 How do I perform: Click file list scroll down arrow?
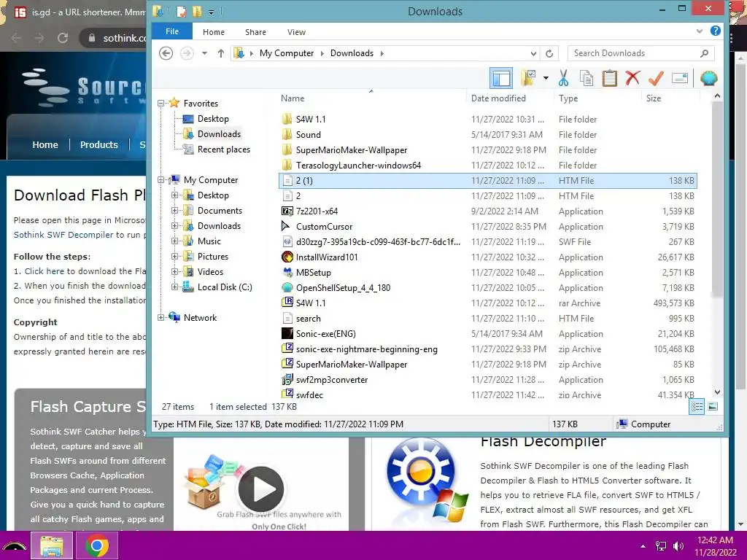tap(718, 392)
